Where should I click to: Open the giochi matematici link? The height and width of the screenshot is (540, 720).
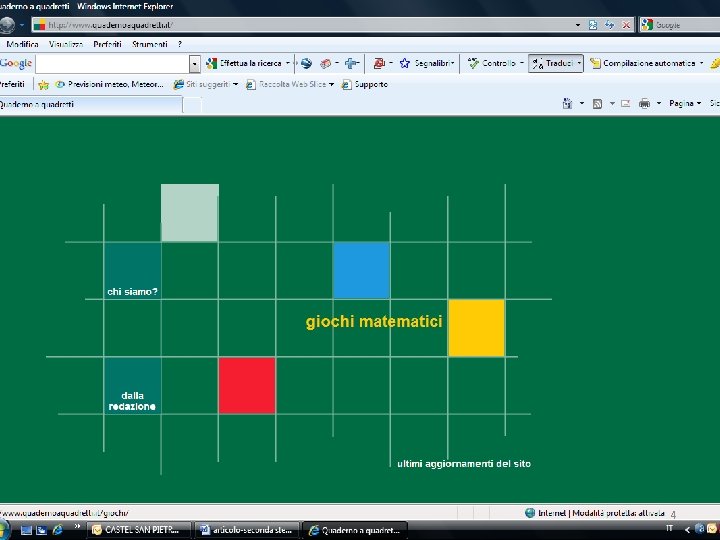pos(374,321)
